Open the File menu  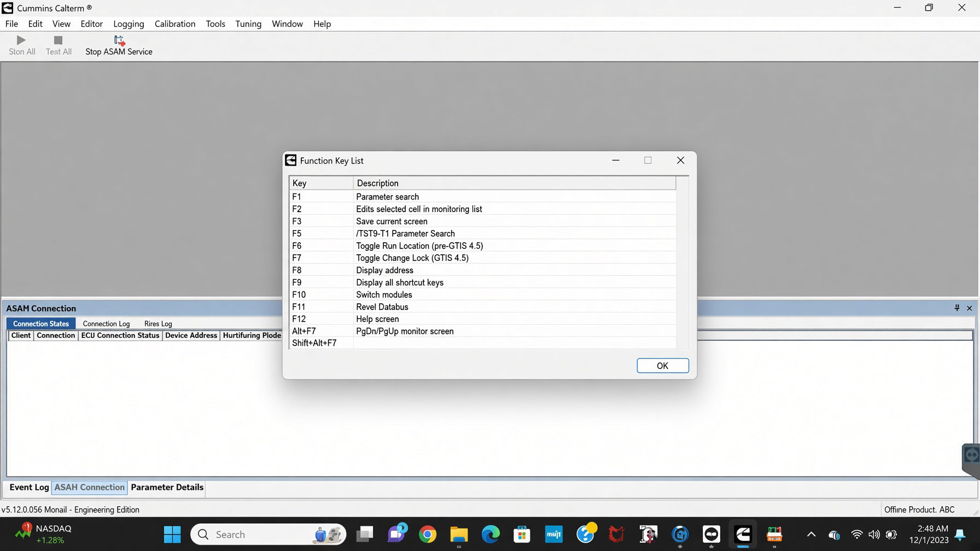[x=11, y=24]
